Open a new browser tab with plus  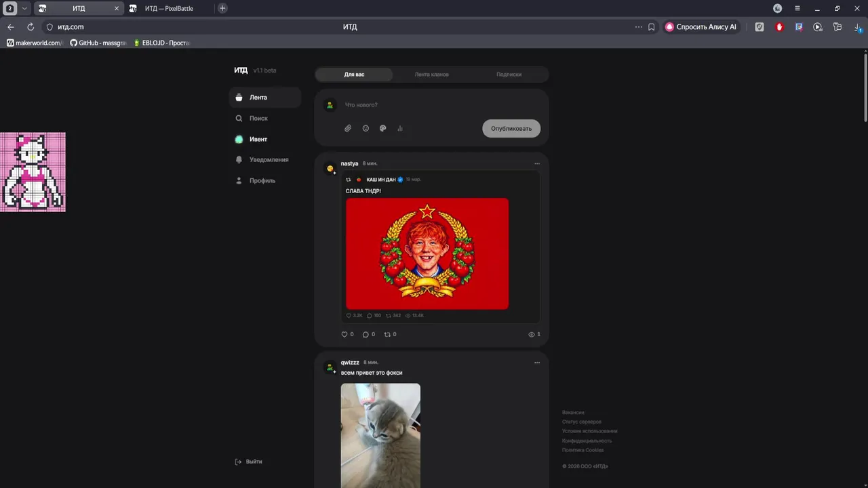[222, 8]
